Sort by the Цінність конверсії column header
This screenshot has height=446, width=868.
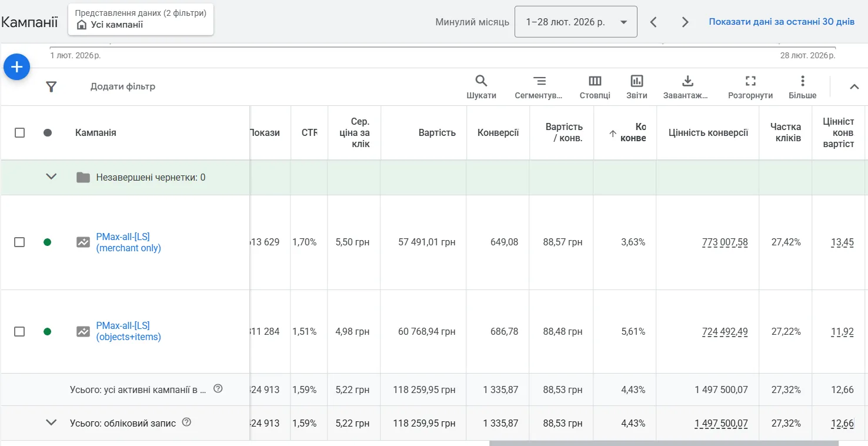pos(708,132)
